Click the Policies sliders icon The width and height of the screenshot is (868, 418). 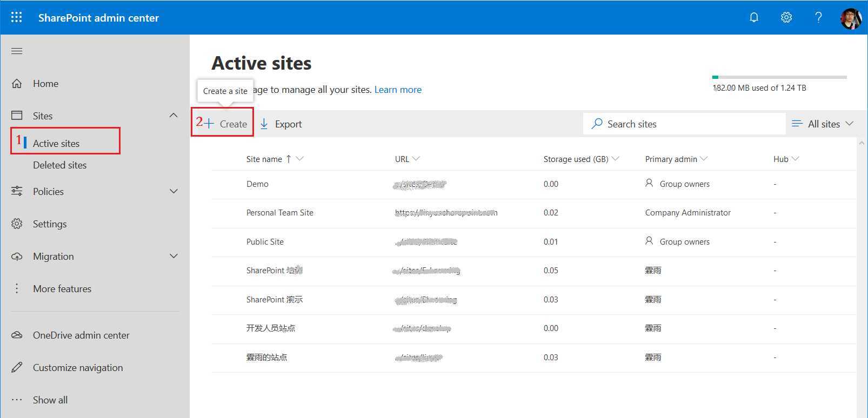(17, 191)
